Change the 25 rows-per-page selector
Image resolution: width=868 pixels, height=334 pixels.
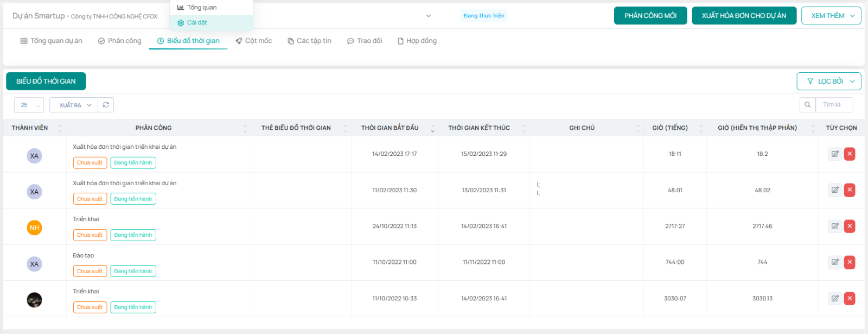29,105
